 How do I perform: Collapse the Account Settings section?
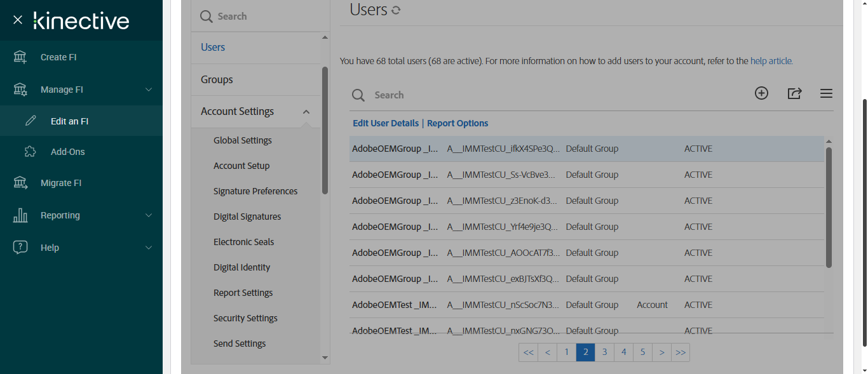pos(306,112)
